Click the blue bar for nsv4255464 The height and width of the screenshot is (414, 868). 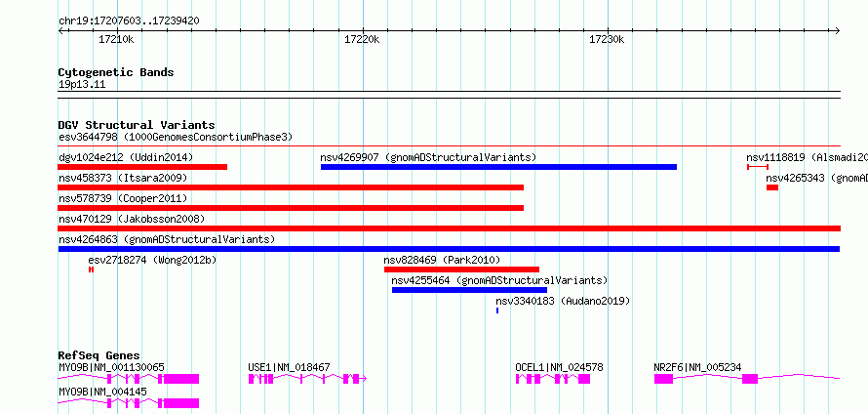coord(469,290)
